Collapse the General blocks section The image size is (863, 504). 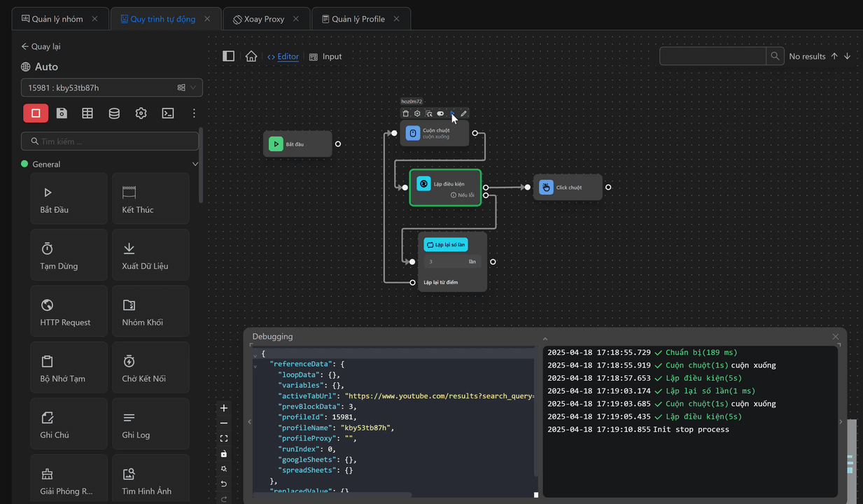click(x=195, y=164)
